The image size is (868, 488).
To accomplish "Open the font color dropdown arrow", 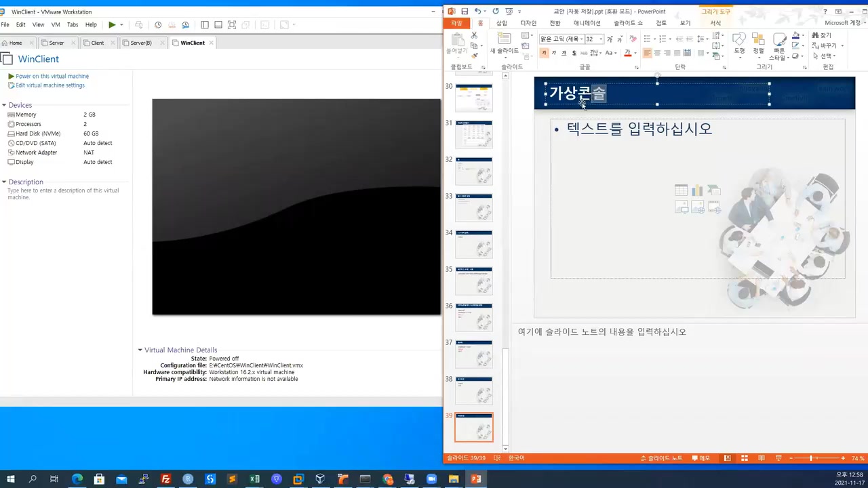I will [x=635, y=53].
